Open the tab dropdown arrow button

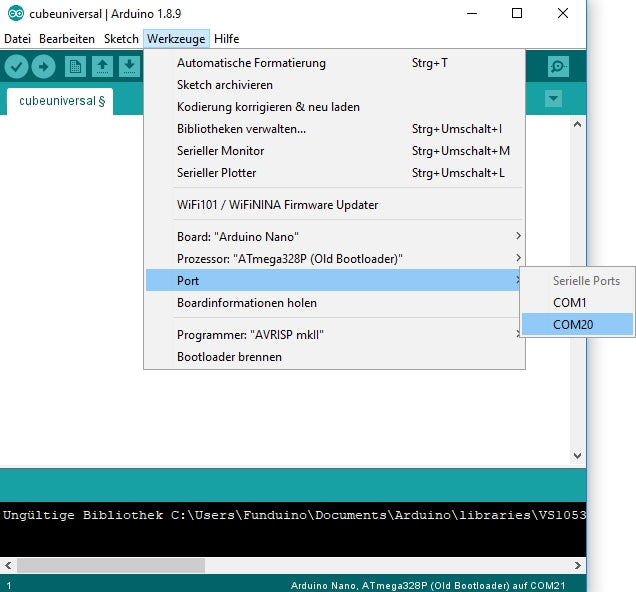[553, 99]
